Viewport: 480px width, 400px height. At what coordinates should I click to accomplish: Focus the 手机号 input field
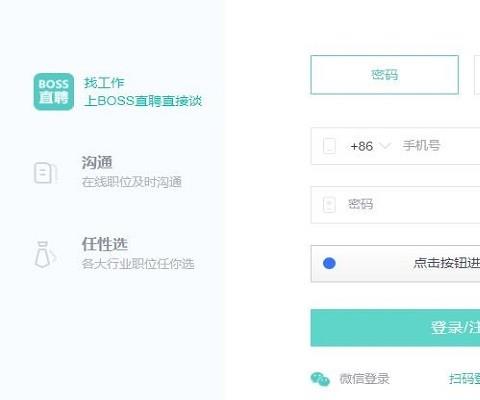click(x=395, y=146)
